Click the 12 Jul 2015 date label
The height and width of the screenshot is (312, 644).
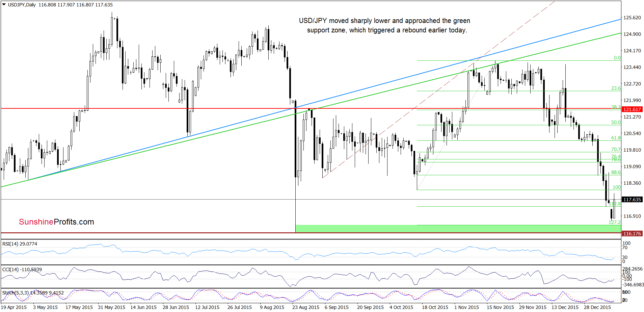207,307
